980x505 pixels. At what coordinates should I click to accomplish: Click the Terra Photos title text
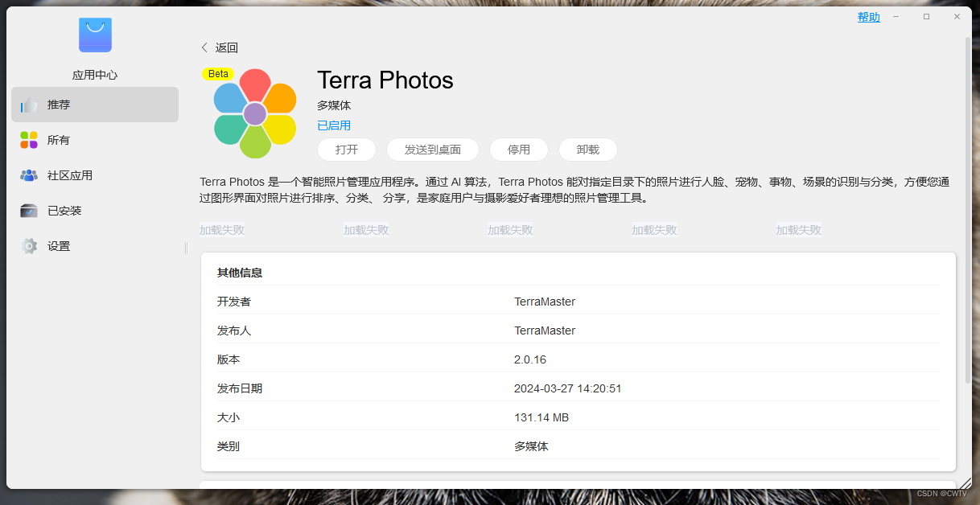point(385,80)
